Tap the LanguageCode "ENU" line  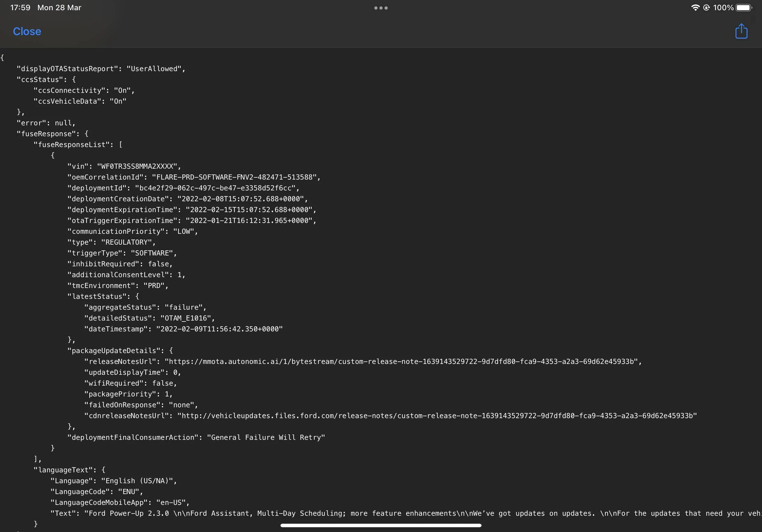tap(97, 491)
